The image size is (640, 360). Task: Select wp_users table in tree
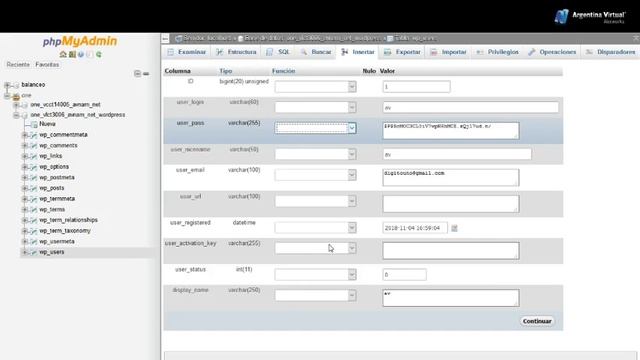click(52, 252)
